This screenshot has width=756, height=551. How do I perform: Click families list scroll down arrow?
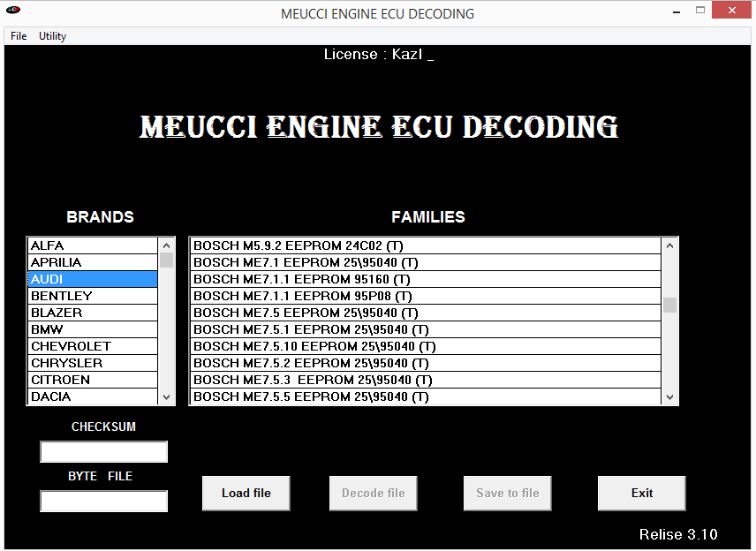point(669,397)
